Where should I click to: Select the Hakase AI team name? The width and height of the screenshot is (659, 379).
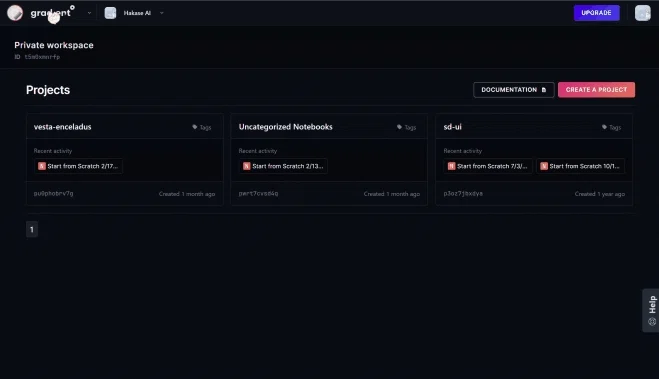(x=137, y=13)
